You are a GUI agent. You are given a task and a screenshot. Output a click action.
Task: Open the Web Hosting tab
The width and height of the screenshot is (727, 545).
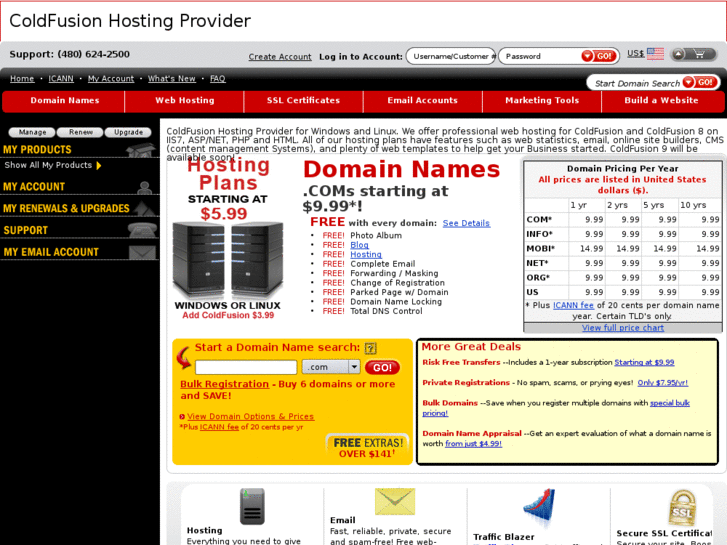pos(185,101)
